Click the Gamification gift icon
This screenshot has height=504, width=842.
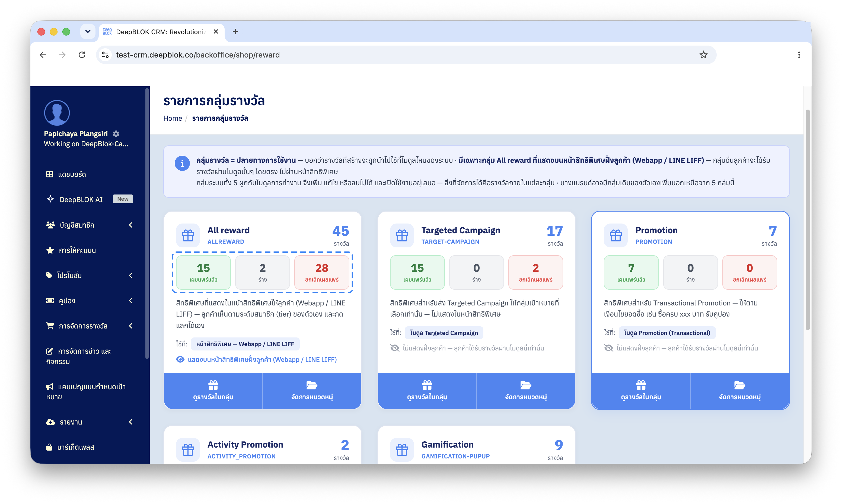(x=402, y=450)
